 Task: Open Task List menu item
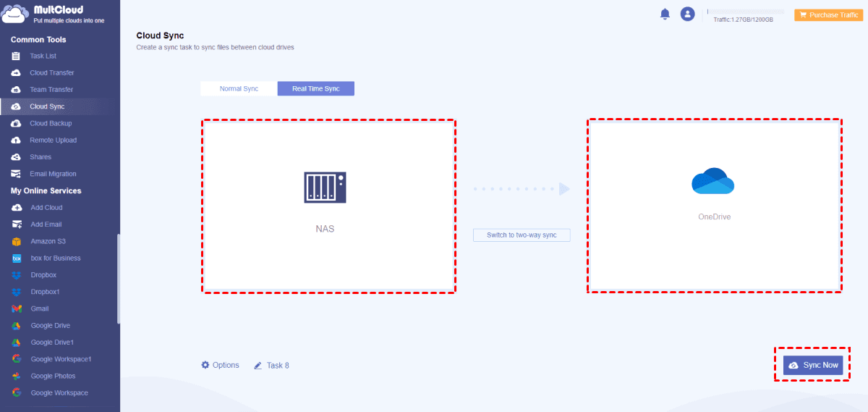43,56
